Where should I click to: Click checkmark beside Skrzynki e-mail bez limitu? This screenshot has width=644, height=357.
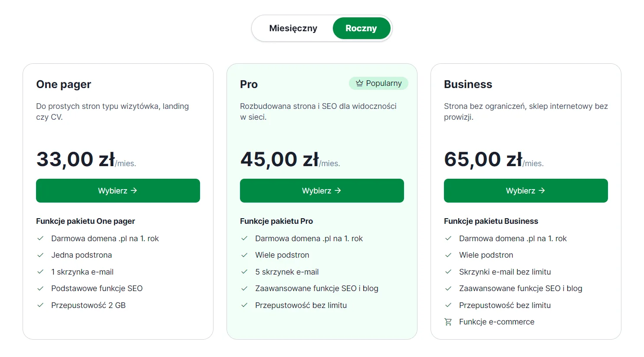point(448,272)
